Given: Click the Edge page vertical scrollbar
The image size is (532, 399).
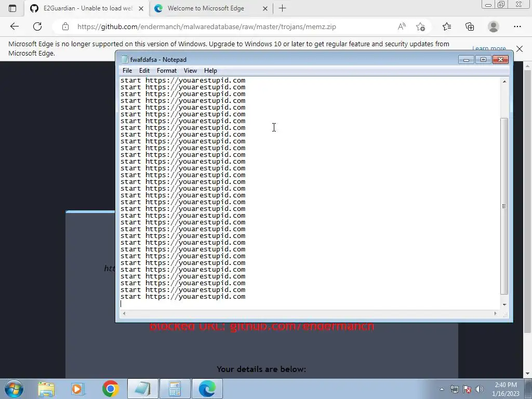Looking at the screenshot, I should (x=527, y=202).
